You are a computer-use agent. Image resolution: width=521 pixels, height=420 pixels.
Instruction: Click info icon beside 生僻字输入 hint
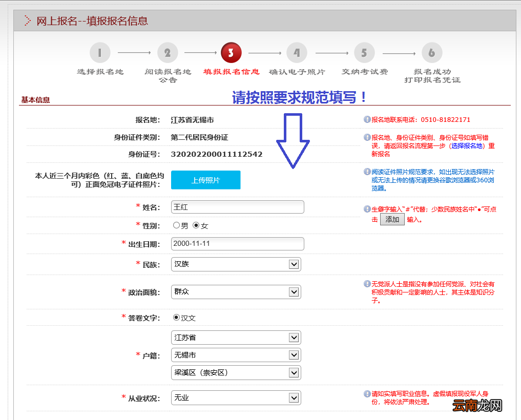pyautogui.click(x=367, y=209)
